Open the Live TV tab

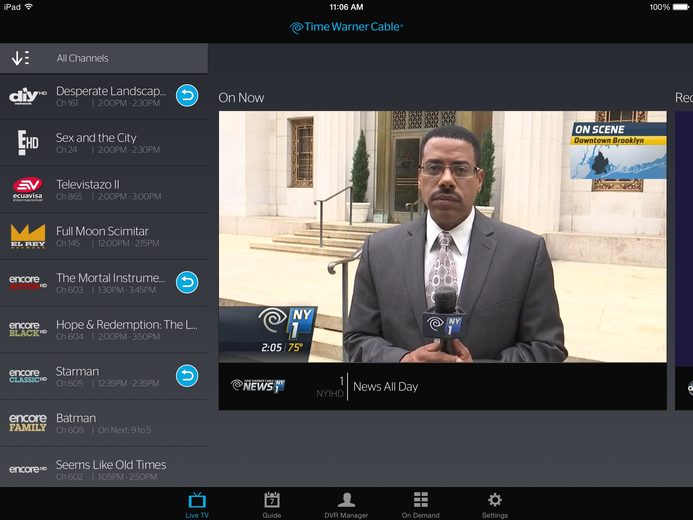click(197, 505)
